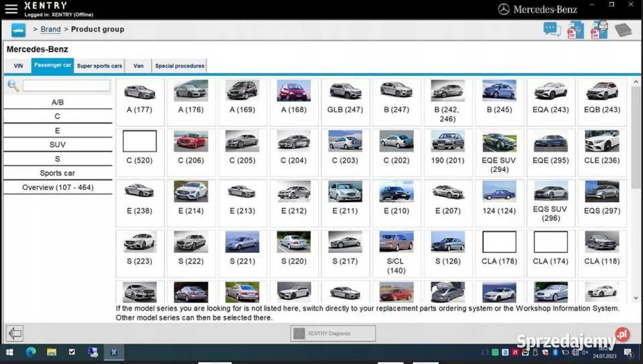Filter by E class category
The height and width of the screenshot is (364, 643).
click(58, 130)
